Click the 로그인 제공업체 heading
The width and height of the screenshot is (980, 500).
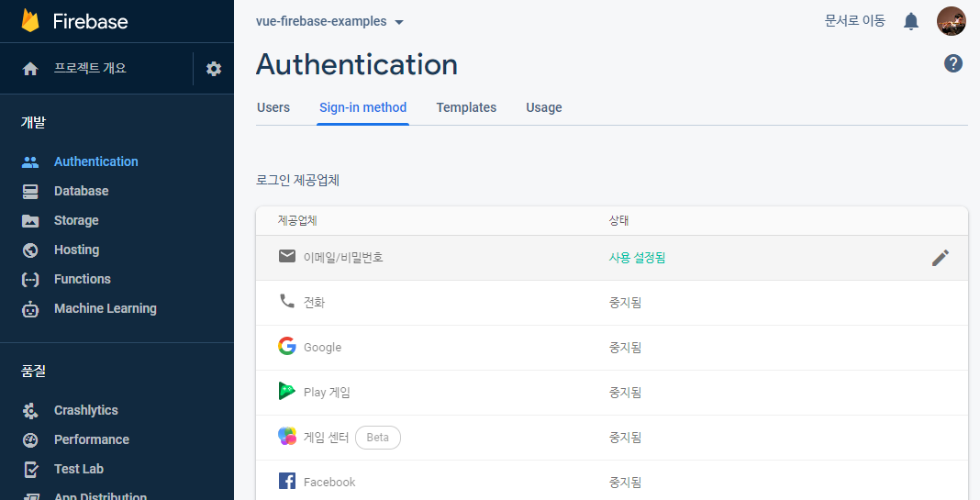coord(297,181)
